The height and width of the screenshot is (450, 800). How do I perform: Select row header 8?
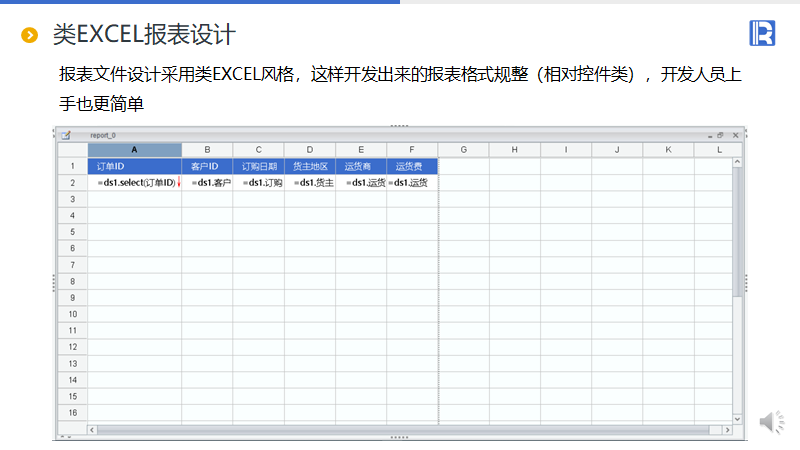[72, 281]
